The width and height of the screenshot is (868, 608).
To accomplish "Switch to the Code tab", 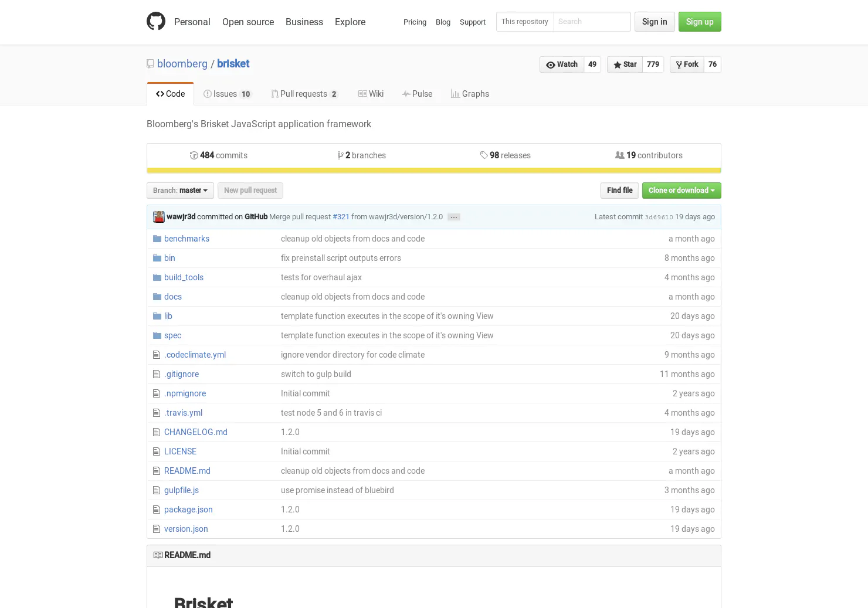I will [170, 94].
